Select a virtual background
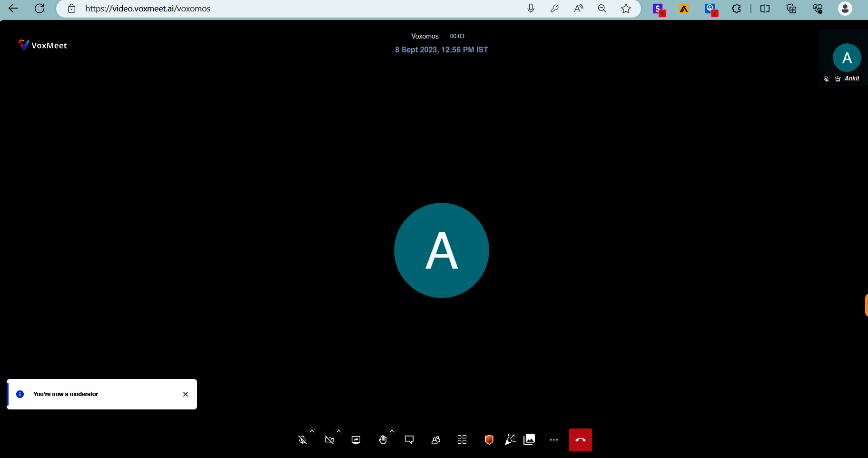This screenshot has width=868, height=458. [x=530, y=439]
